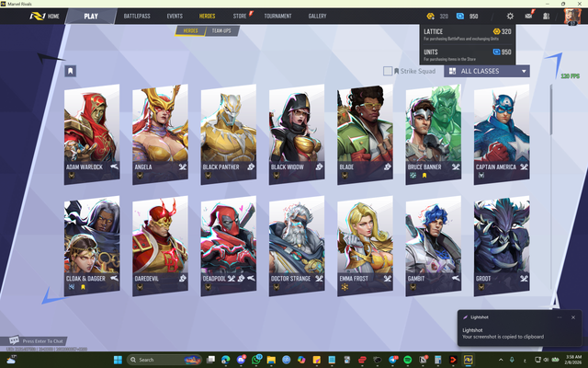Screen dimensions: 588x368
Task: Open the player profile avatar
Action: click(x=572, y=17)
